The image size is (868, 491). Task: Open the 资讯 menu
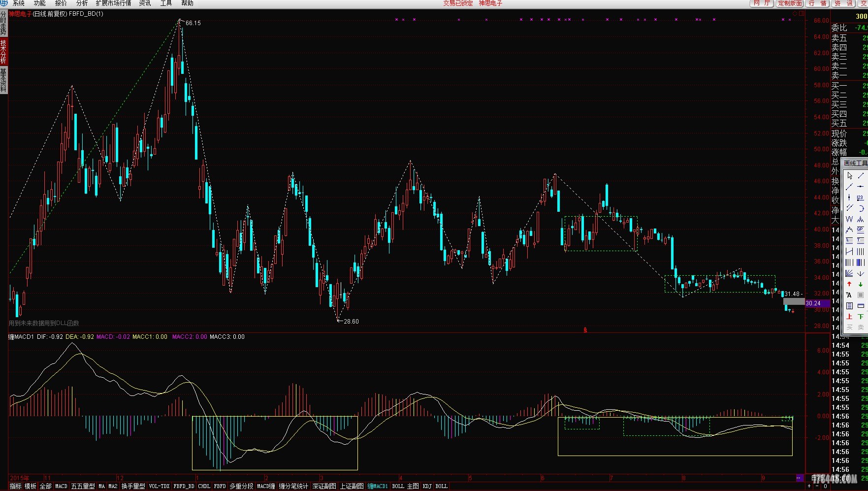pos(145,3)
